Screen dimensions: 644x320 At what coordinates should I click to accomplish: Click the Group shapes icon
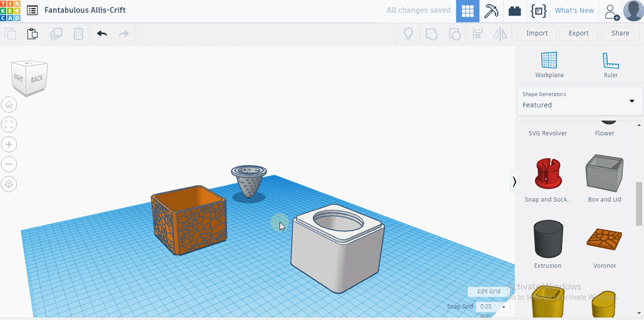pyautogui.click(x=431, y=34)
